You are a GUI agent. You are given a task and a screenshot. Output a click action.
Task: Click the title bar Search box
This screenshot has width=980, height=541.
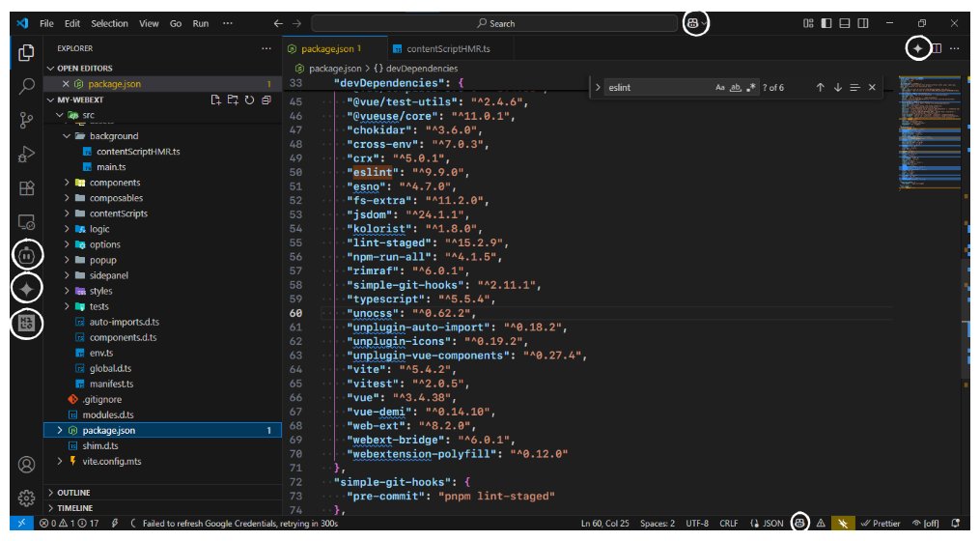tap(494, 23)
